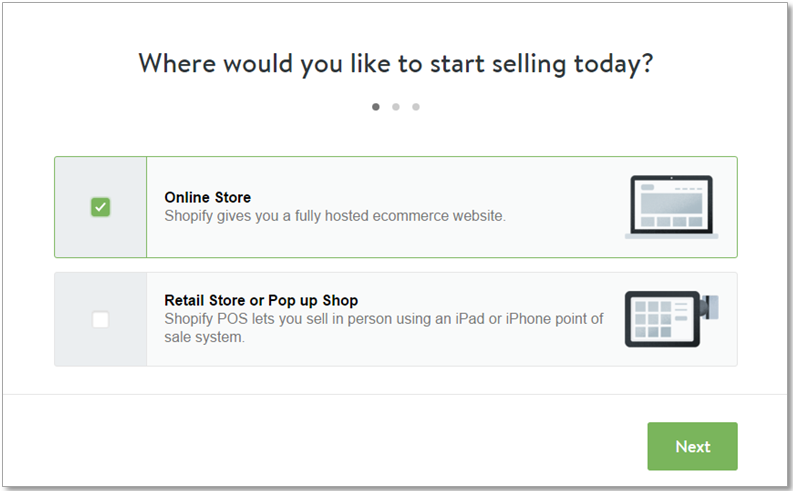Click the hosted ecommerce website description
The height and width of the screenshot is (491, 793).
click(x=335, y=216)
